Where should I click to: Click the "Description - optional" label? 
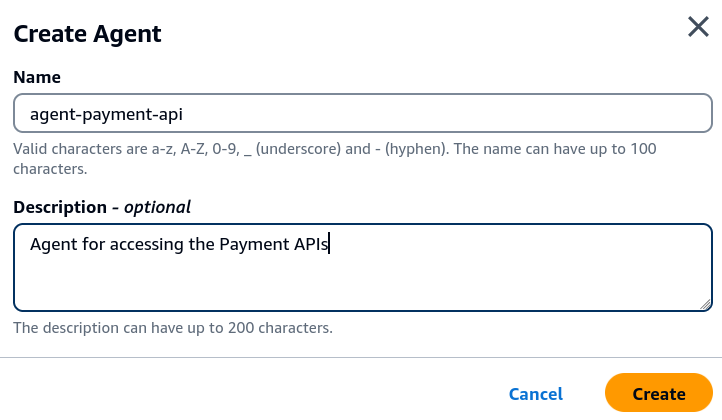(x=102, y=207)
